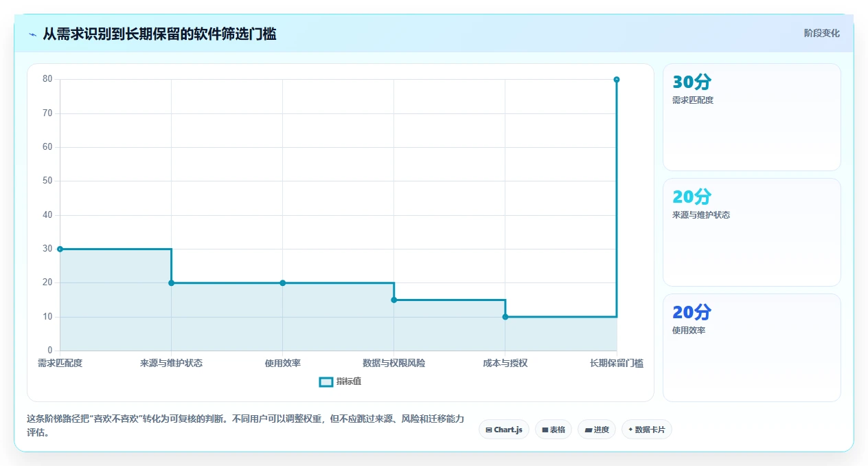
Task: Click the data point at 数据与权限风险 (15)
Action: click(x=393, y=300)
